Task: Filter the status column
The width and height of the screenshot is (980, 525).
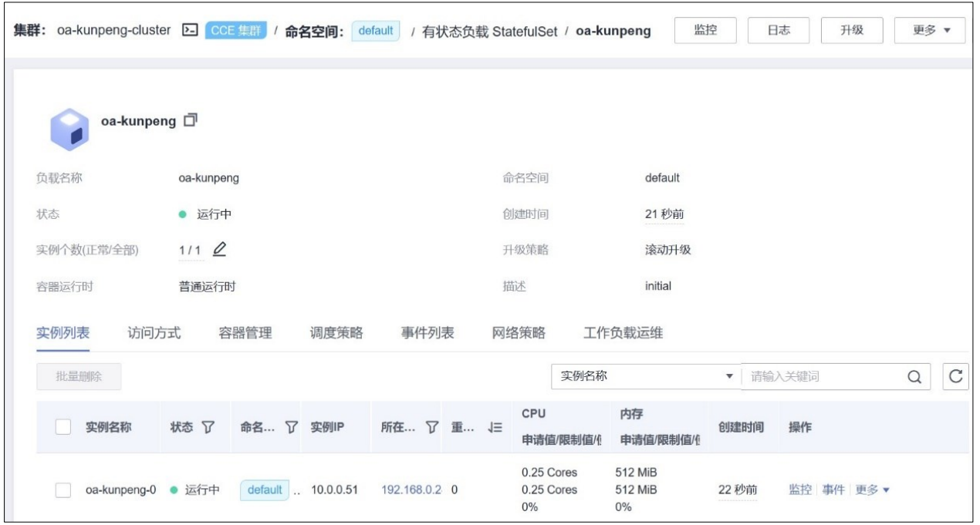Action: 208,428
